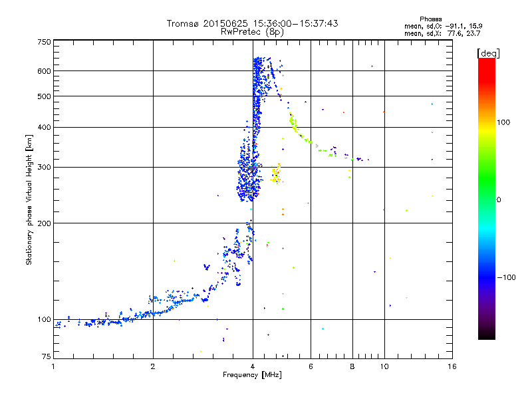Image resolution: width=532 pixels, height=399 pixels.
Task: Click the x-axis title 'Frequency [MHz]'
Action: tap(252, 375)
